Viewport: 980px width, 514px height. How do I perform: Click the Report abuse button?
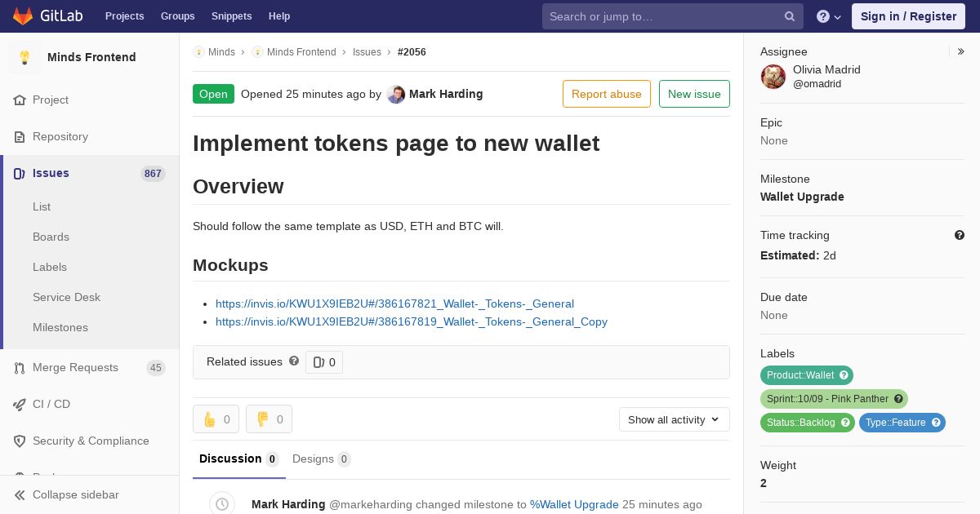pos(607,94)
